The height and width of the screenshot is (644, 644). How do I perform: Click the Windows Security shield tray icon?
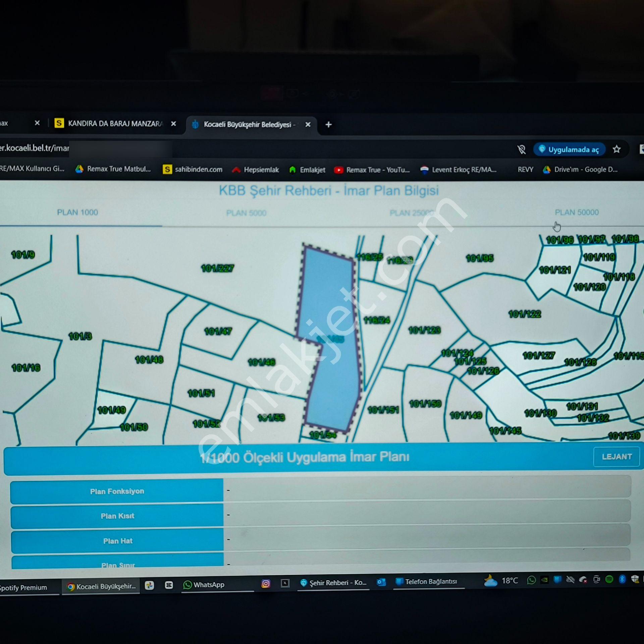point(635,579)
